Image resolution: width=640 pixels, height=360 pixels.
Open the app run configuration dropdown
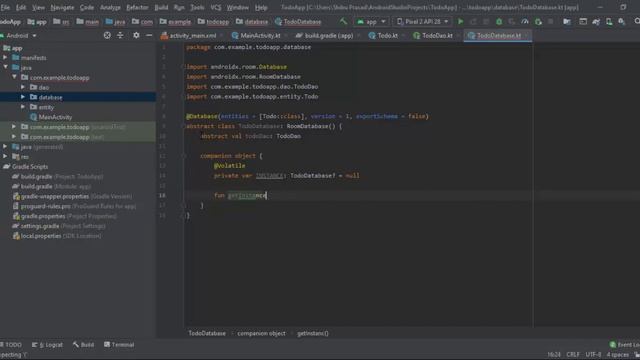(x=371, y=21)
